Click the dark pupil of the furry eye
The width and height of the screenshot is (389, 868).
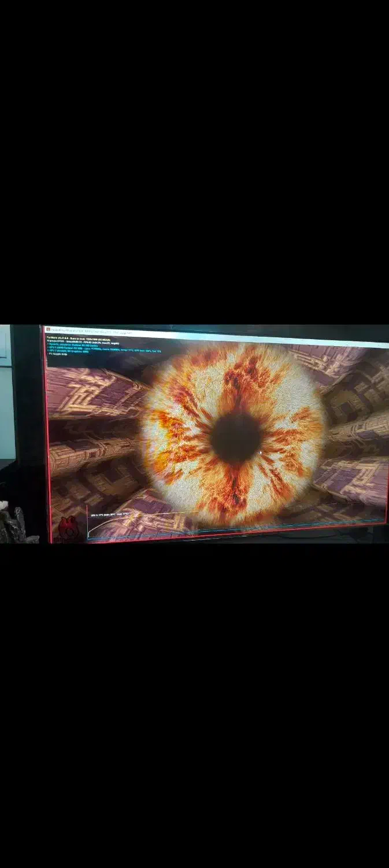pos(236,437)
